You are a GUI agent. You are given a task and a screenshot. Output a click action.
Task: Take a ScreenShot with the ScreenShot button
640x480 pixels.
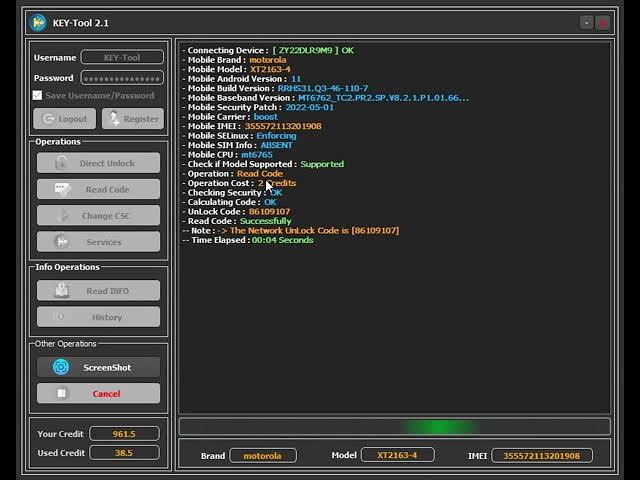[98, 367]
